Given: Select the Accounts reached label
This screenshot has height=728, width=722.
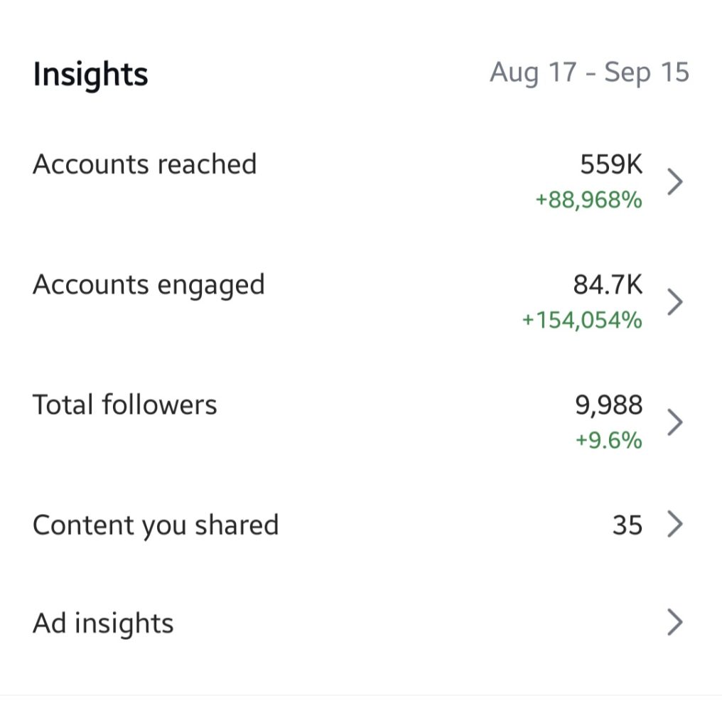Looking at the screenshot, I should [144, 164].
